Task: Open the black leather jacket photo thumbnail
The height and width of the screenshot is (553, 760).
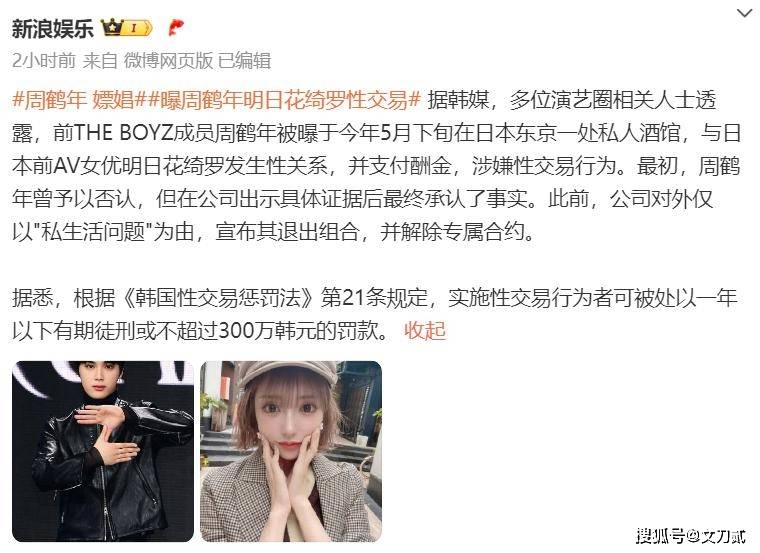Action: point(103,451)
